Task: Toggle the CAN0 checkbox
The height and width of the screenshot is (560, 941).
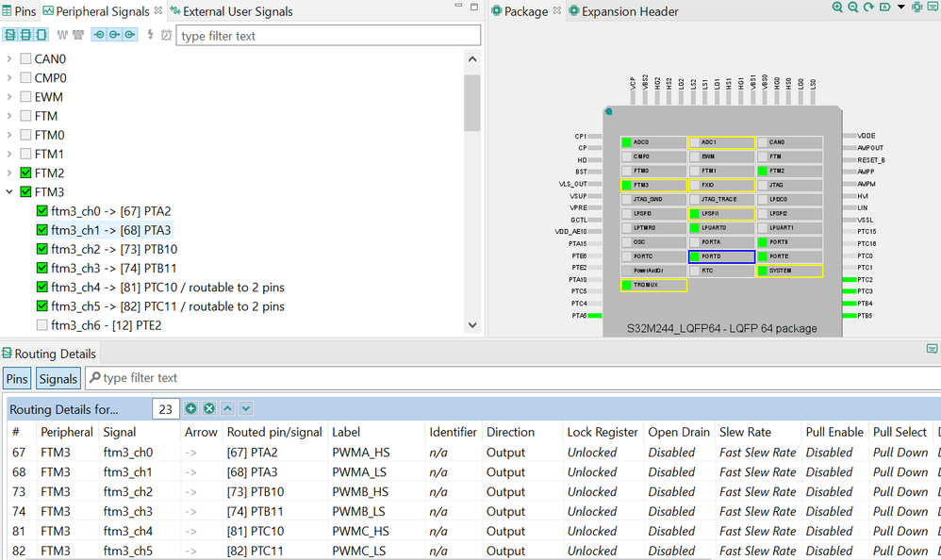Action: (x=25, y=58)
